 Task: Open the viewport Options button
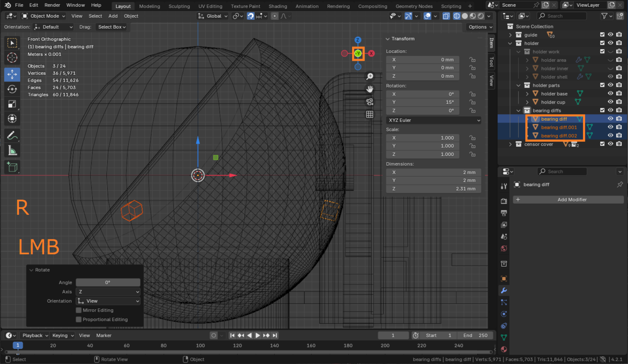tap(479, 27)
